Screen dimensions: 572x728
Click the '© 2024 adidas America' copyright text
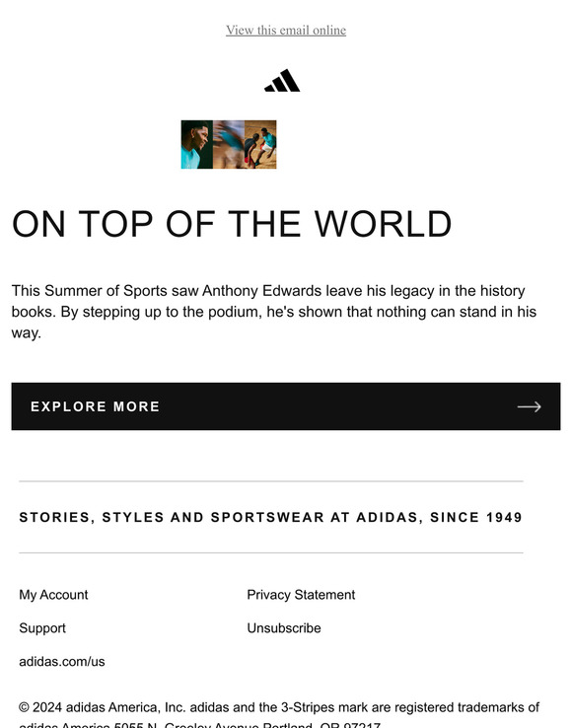tap(278, 707)
